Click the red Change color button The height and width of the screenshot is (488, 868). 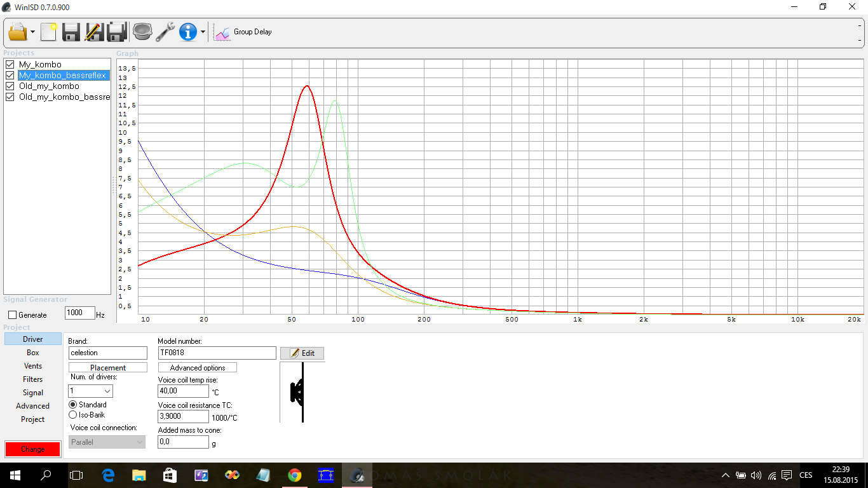(32, 449)
